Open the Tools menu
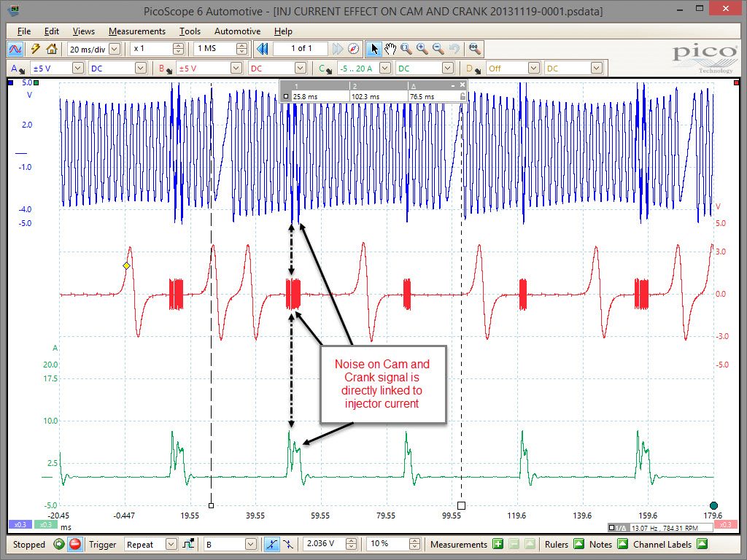 tap(190, 31)
